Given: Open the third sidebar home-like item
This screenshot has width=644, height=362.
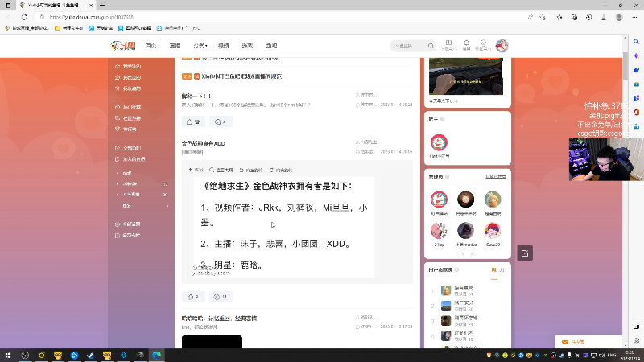Looking at the screenshot, I should pyautogui.click(x=128, y=88).
